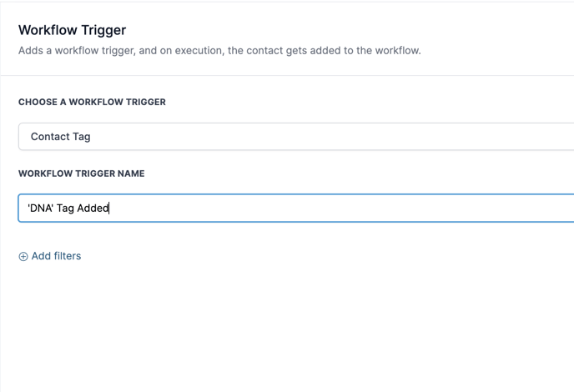Click the plus circle icon beside Add filters
The width and height of the screenshot is (574, 392).
click(x=23, y=257)
